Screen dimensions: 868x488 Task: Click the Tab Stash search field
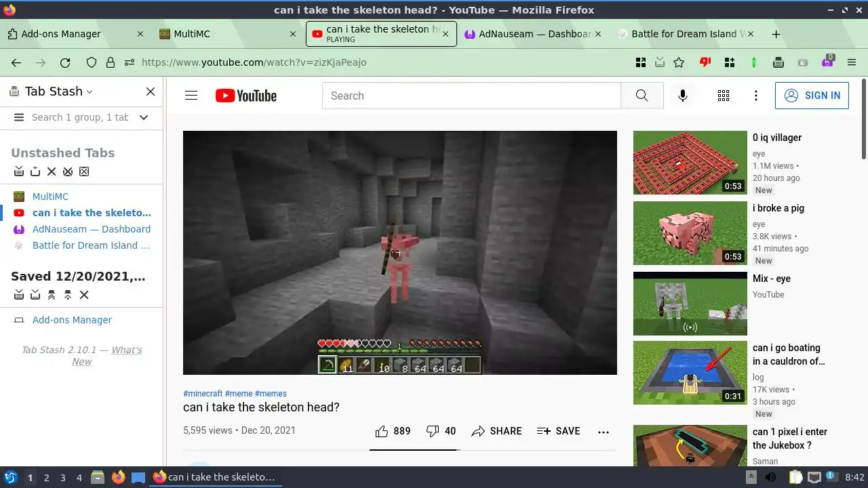tap(80, 117)
